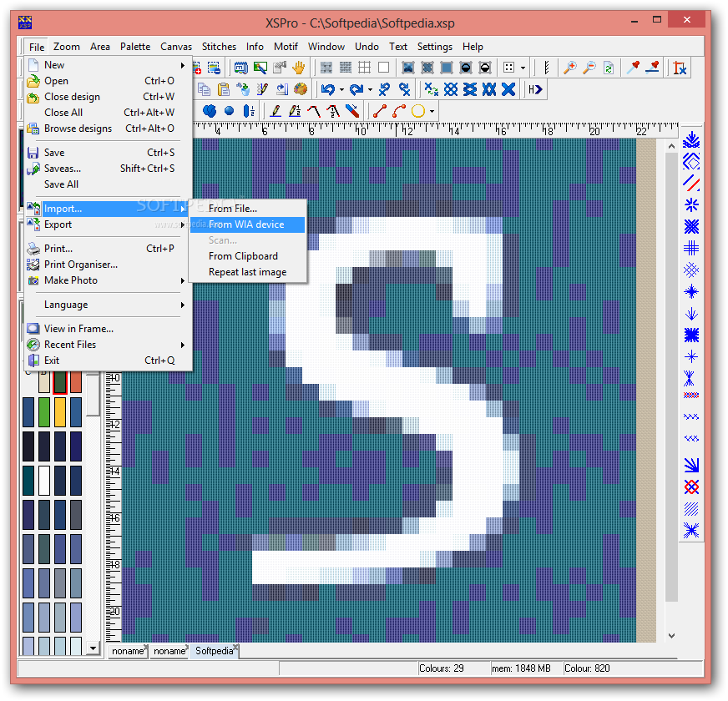Click the zoom out magnifier icon
728x701 pixels.
point(589,68)
